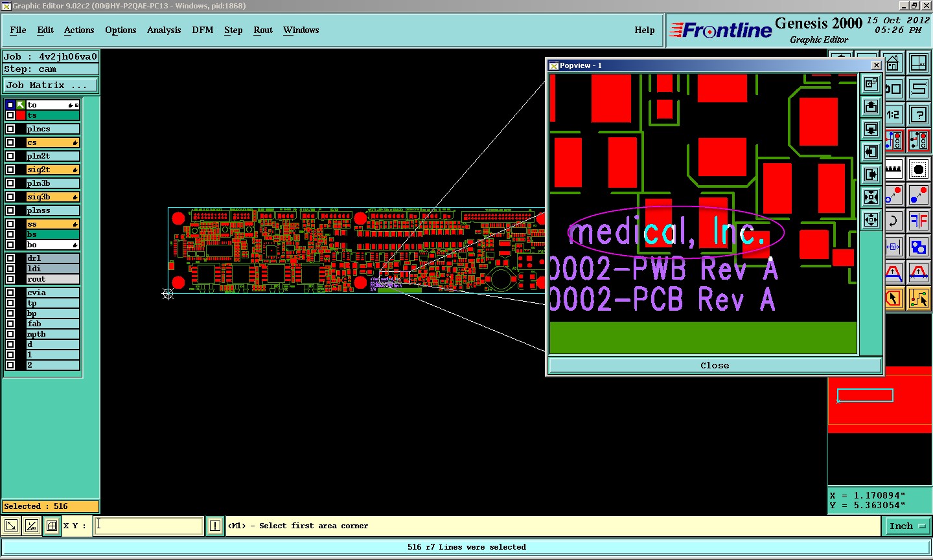Click the exclamation mark icon

pyautogui.click(x=215, y=526)
